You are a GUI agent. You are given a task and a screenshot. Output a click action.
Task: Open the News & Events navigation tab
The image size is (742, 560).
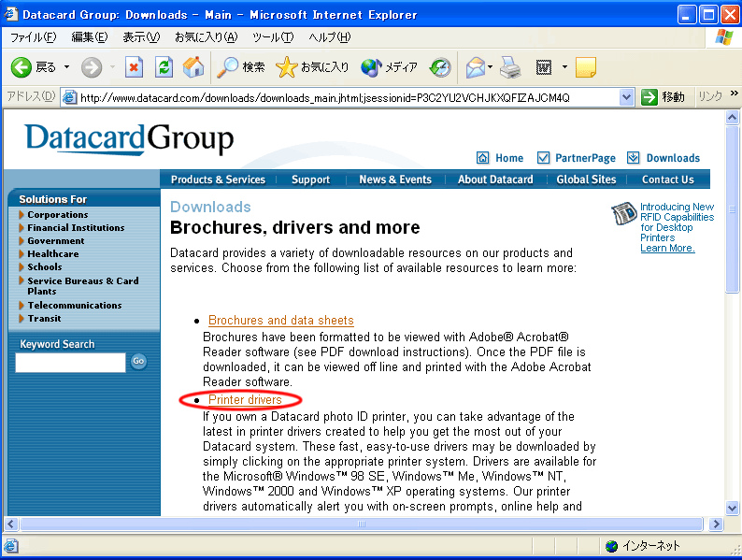[395, 179]
